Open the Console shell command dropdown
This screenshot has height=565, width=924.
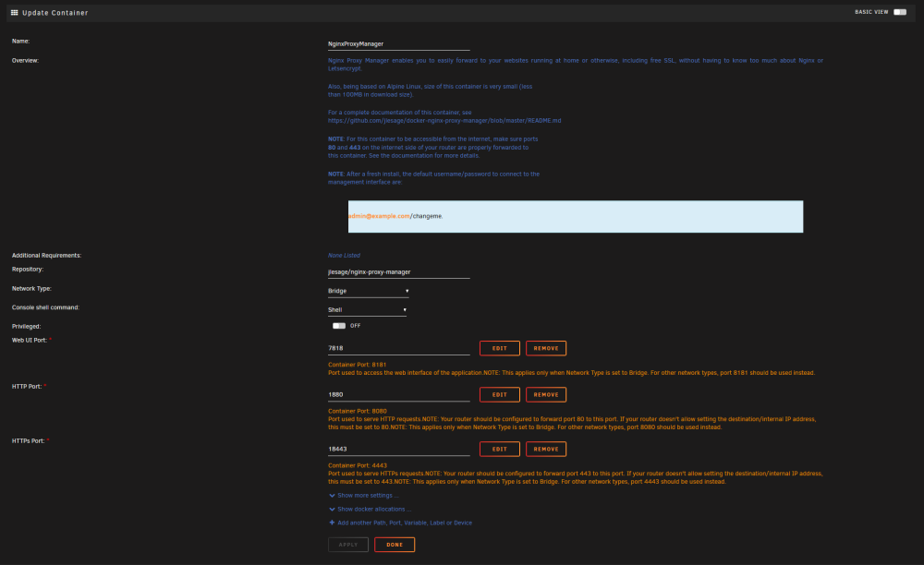367,309
